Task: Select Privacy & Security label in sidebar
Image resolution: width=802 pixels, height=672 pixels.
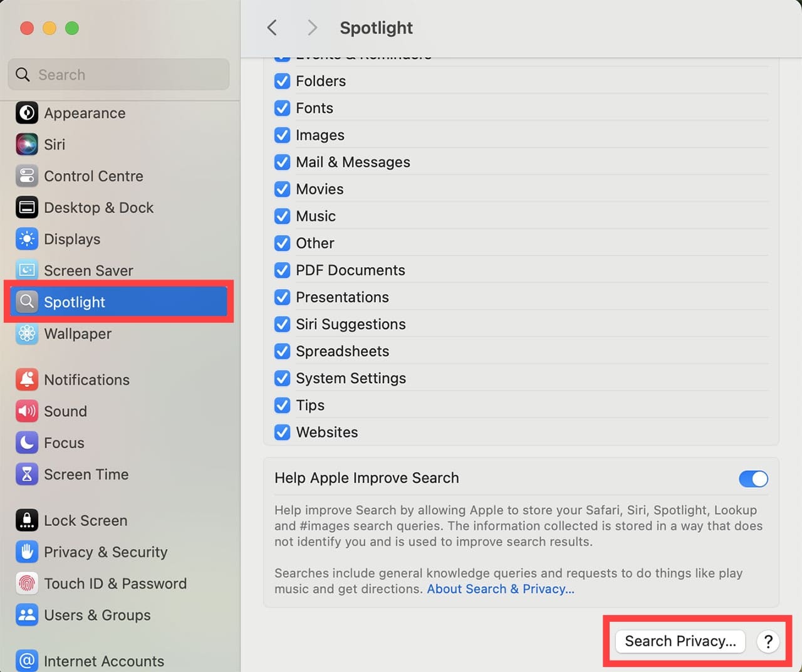Action: pyautogui.click(x=106, y=552)
